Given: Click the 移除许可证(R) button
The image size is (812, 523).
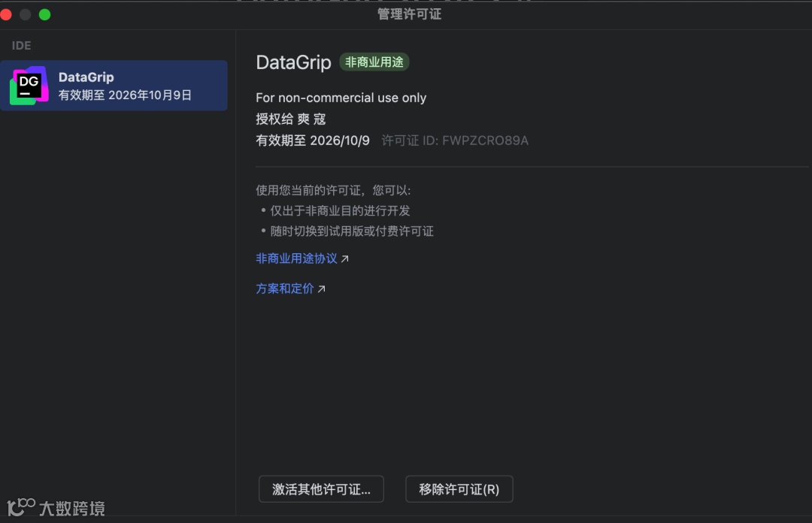Looking at the screenshot, I should pyautogui.click(x=459, y=489).
